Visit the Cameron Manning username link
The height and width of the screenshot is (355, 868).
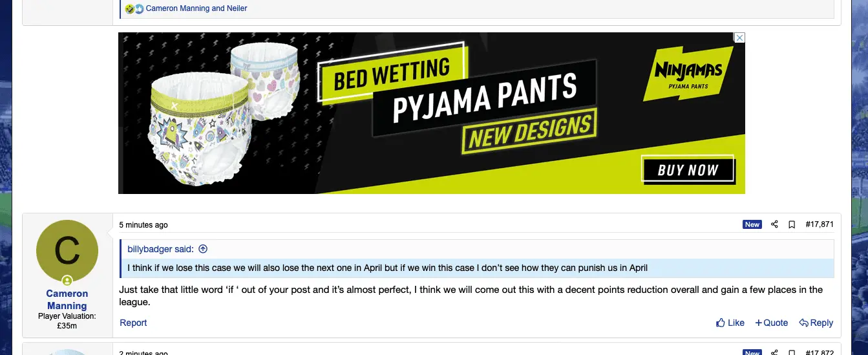(x=67, y=299)
